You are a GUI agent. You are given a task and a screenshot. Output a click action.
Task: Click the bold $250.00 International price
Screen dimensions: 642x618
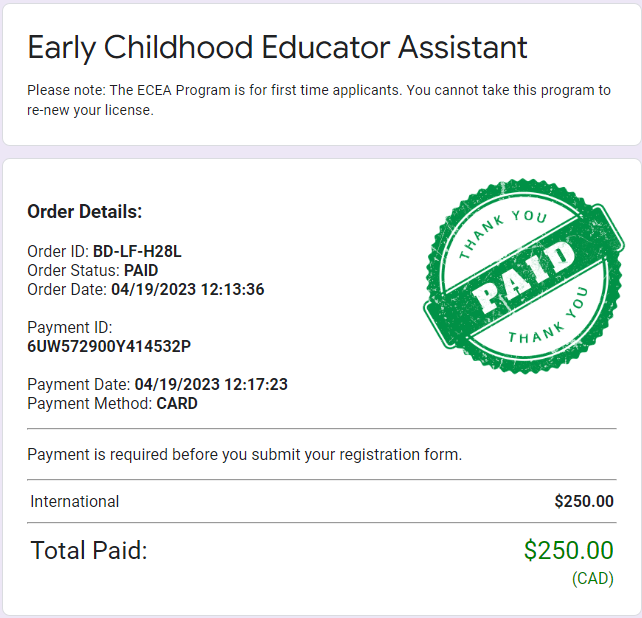(x=584, y=501)
